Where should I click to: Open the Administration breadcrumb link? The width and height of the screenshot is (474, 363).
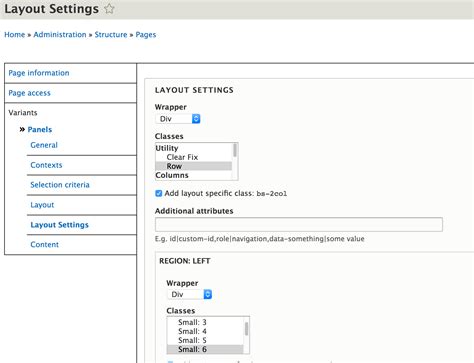[x=60, y=35]
